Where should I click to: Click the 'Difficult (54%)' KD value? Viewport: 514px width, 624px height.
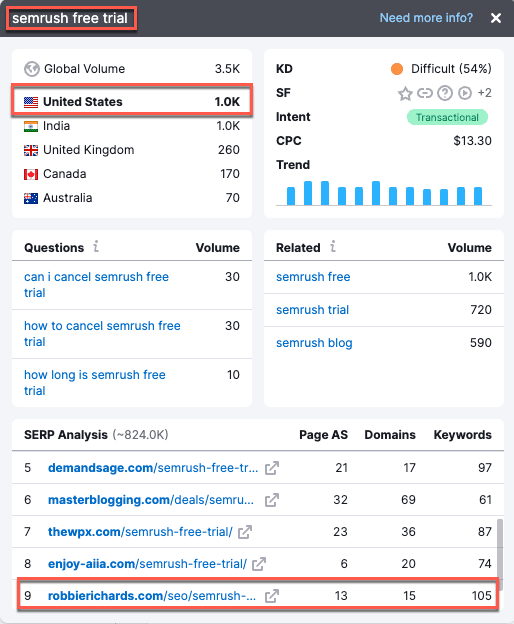click(451, 69)
